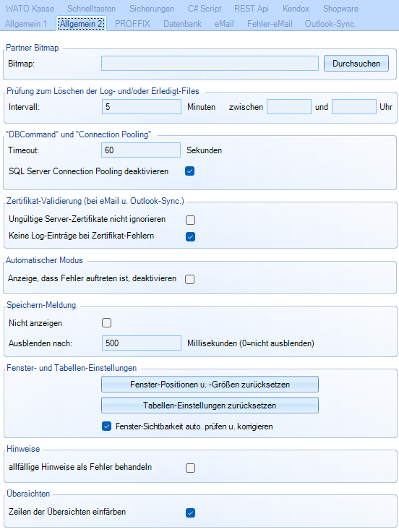The image size is (399, 532).
Task: Open the WATO Kasse tab
Action: click(30, 9)
